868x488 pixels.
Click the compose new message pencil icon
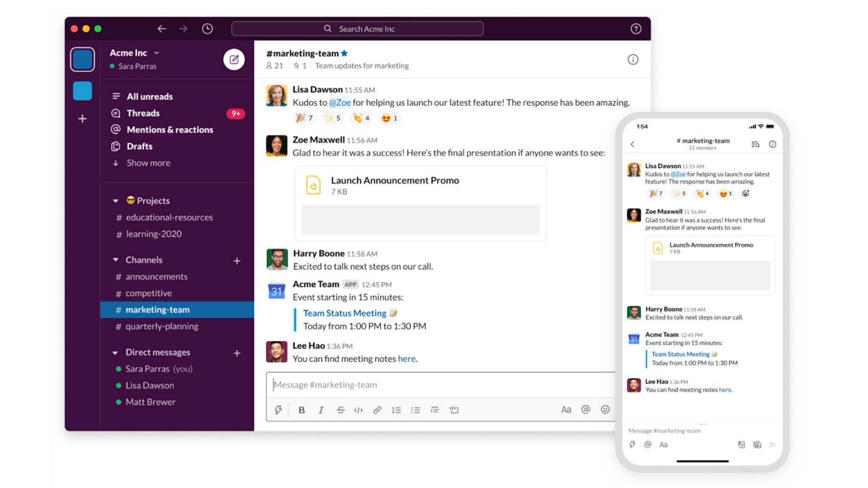[234, 60]
